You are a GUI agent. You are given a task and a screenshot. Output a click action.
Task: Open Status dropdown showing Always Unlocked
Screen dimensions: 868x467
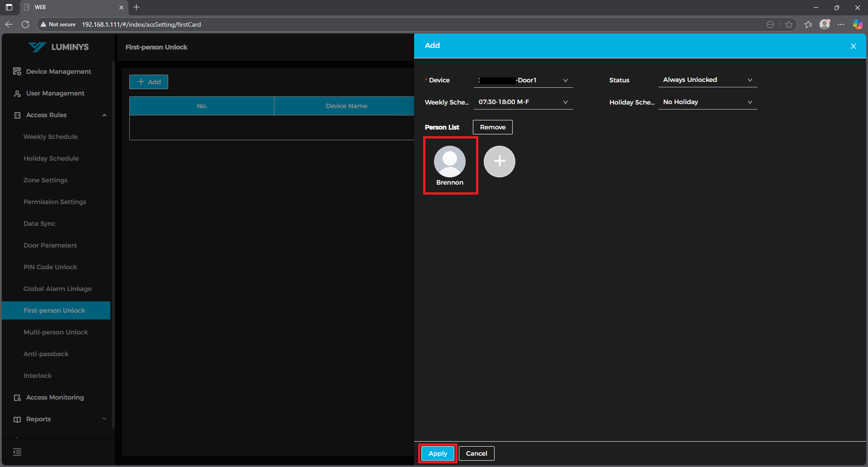[708, 80]
